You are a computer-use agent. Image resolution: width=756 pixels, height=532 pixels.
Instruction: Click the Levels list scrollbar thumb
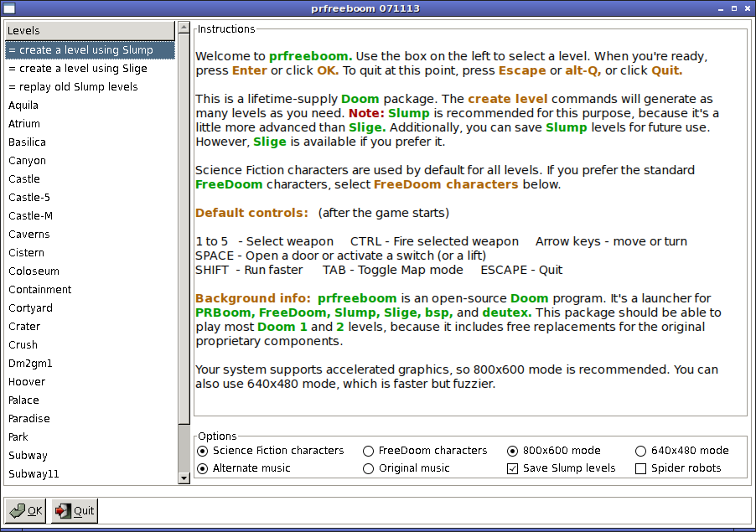(184, 229)
